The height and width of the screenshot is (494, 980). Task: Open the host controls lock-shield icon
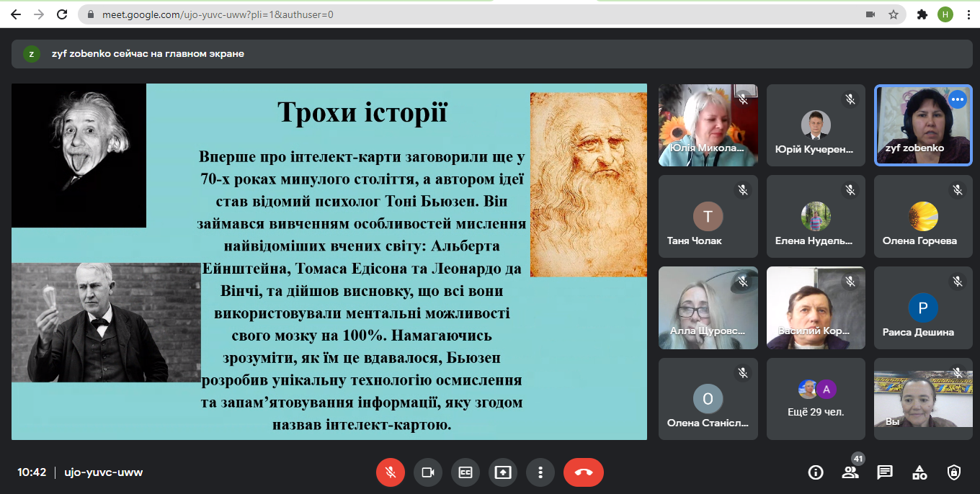point(954,472)
